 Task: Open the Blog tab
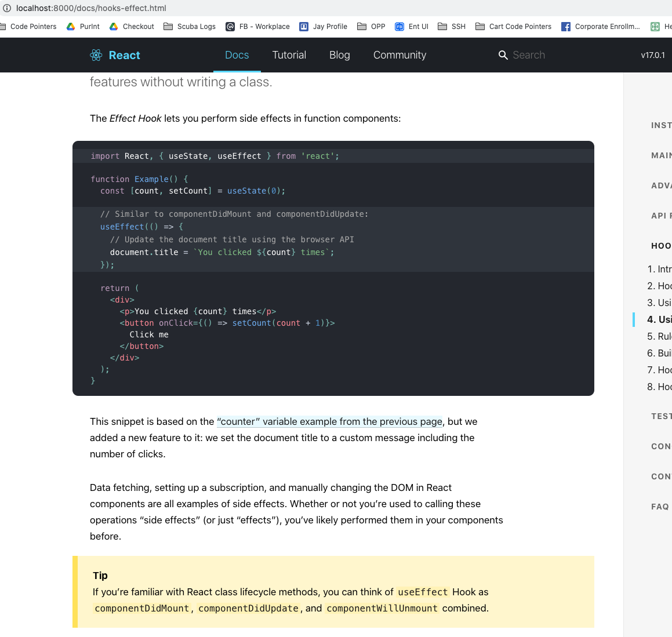[339, 55]
